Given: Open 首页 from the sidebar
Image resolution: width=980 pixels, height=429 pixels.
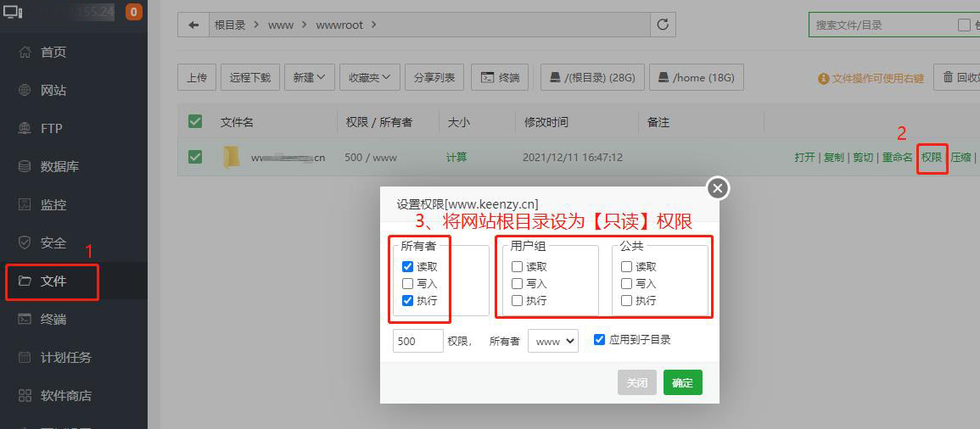Looking at the screenshot, I should pyautogui.click(x=53, y=53).
